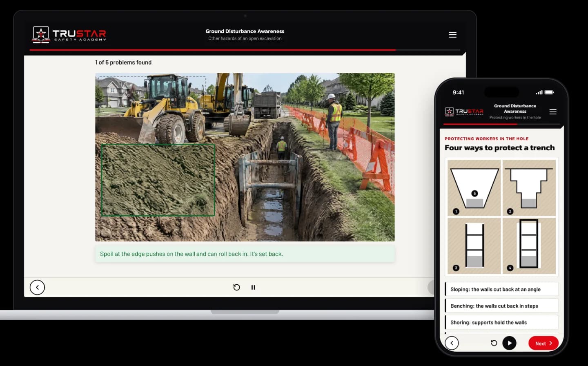Viewport: 588px width, 366px height.
Task: Replay the slide on the laptop
Action: click(x=236, y=287)
